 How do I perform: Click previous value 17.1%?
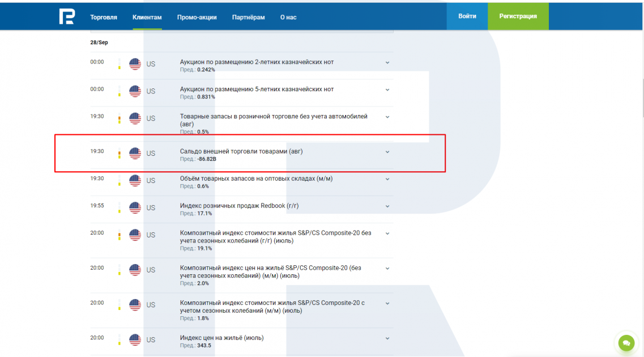[204, 214]
